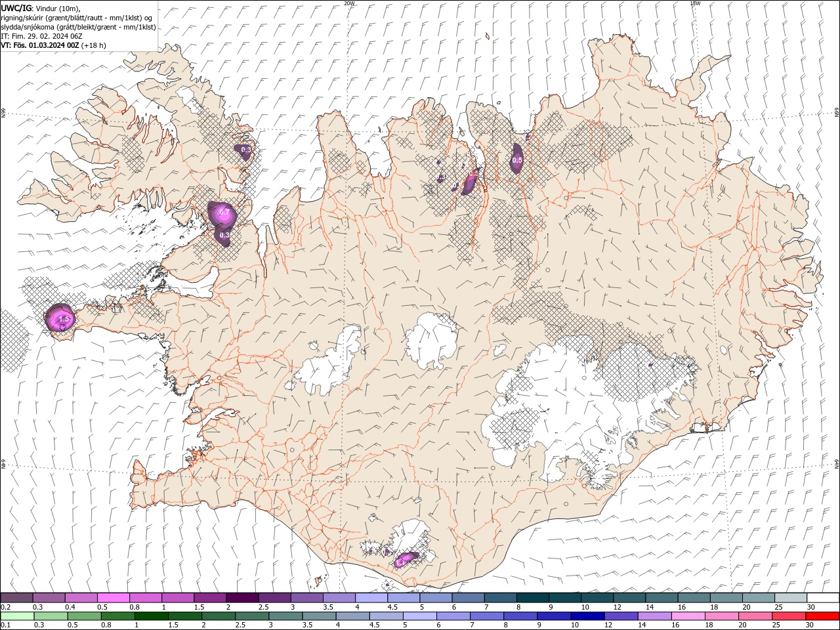Click the '0.2' label on the snow scale
The width and height of the screenshot is (840, 630).
pyautogui.click(x=6, y=607)
